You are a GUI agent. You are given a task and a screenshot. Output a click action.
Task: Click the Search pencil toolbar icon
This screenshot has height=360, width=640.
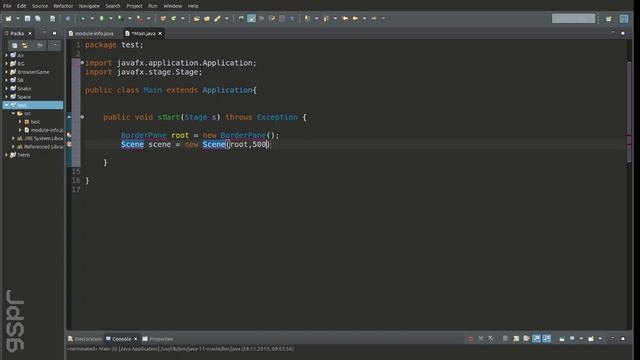[x=218, y=18]
